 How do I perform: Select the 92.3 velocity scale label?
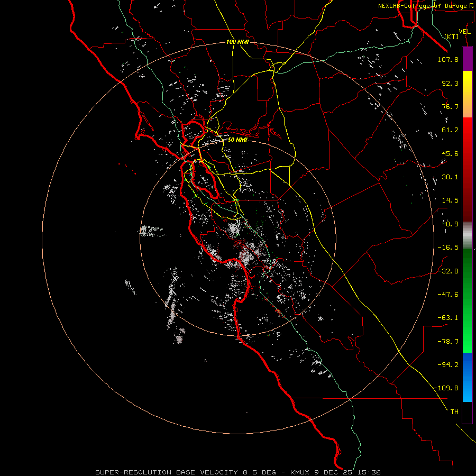pyautogui.click(x=450, y=83)
